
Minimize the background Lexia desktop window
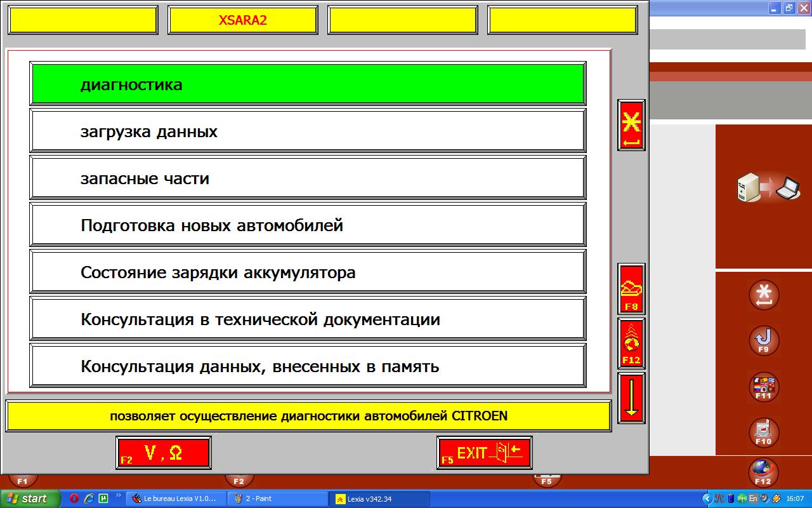[x=775, y=8]
